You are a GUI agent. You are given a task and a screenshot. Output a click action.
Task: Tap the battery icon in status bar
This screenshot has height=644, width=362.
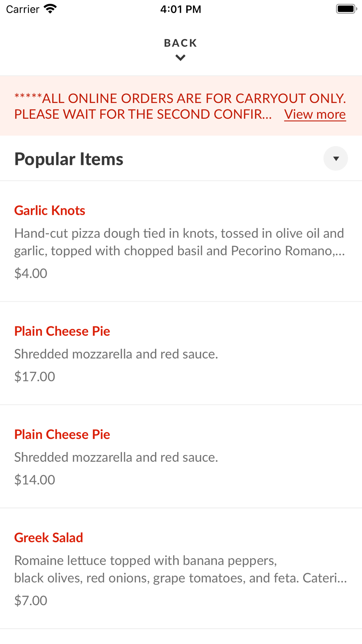coord(346,9)
